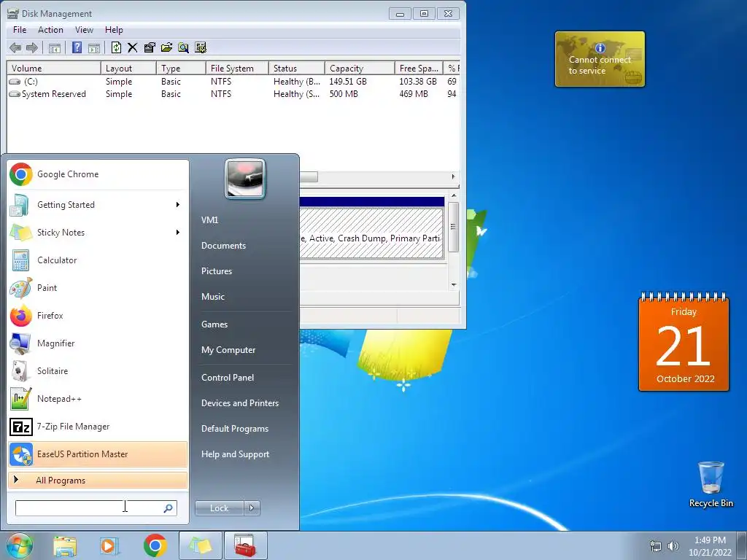
Task: Open Devices and Printers
Action: 239,402
